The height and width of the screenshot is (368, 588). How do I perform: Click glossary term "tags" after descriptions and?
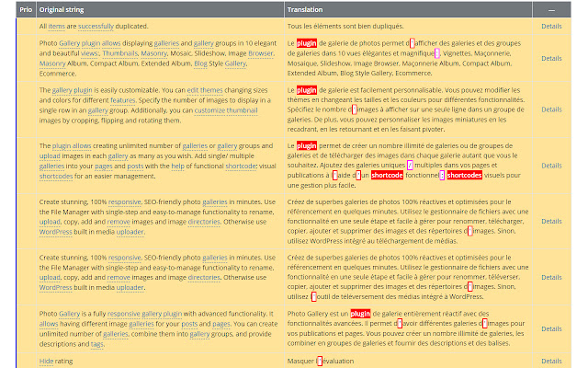[96, 344]
